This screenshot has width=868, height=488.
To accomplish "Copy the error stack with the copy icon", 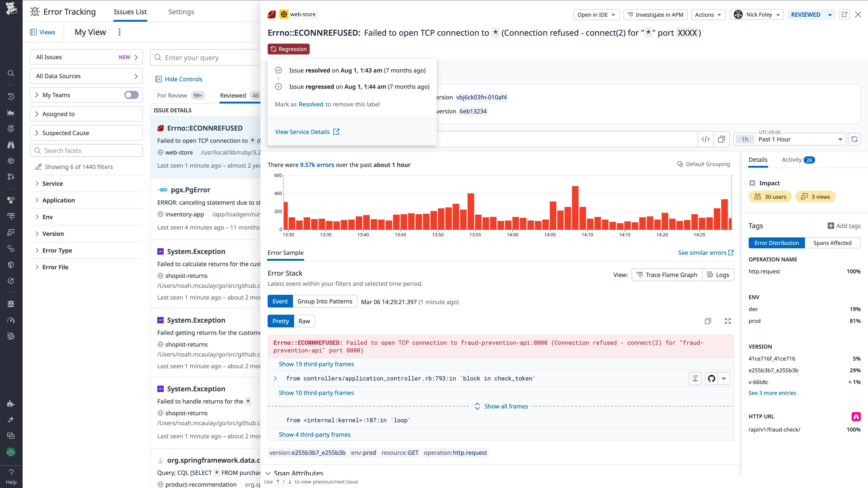I will tap(708, 321).
